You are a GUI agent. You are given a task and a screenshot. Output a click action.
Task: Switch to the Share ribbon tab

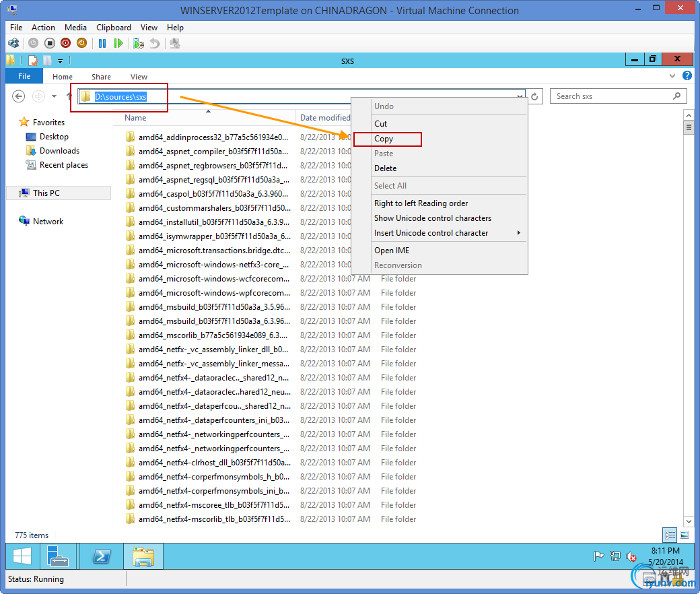[x=102, y=77]
